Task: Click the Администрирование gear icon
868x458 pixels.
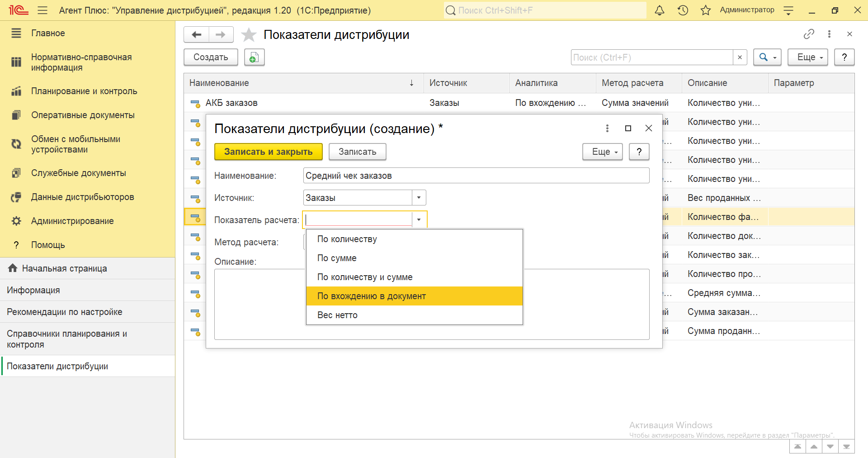Action: coord(16,221)
